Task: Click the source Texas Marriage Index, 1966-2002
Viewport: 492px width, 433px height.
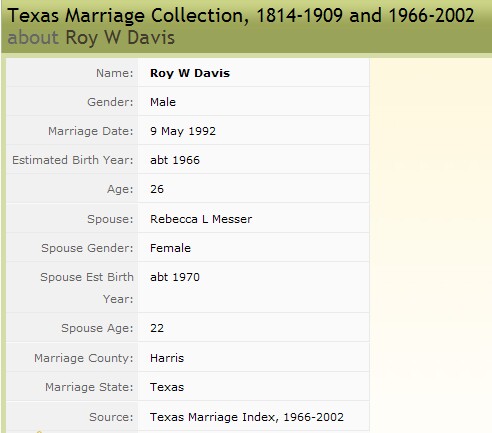Action: click(x=247, y=417)
